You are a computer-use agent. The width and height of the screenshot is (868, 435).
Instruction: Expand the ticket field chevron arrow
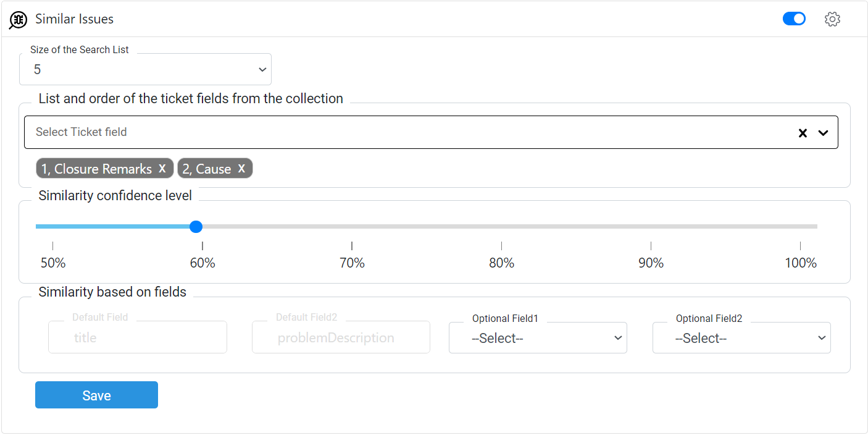823,133
